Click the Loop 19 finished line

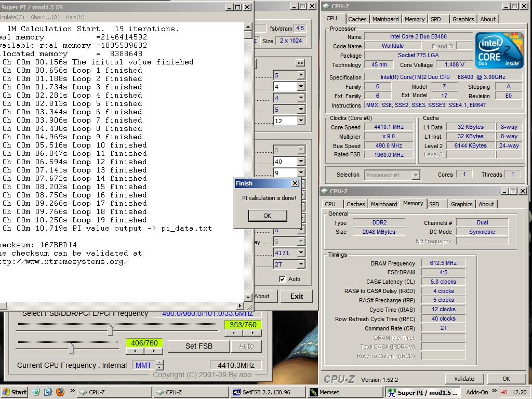(74, 220)
